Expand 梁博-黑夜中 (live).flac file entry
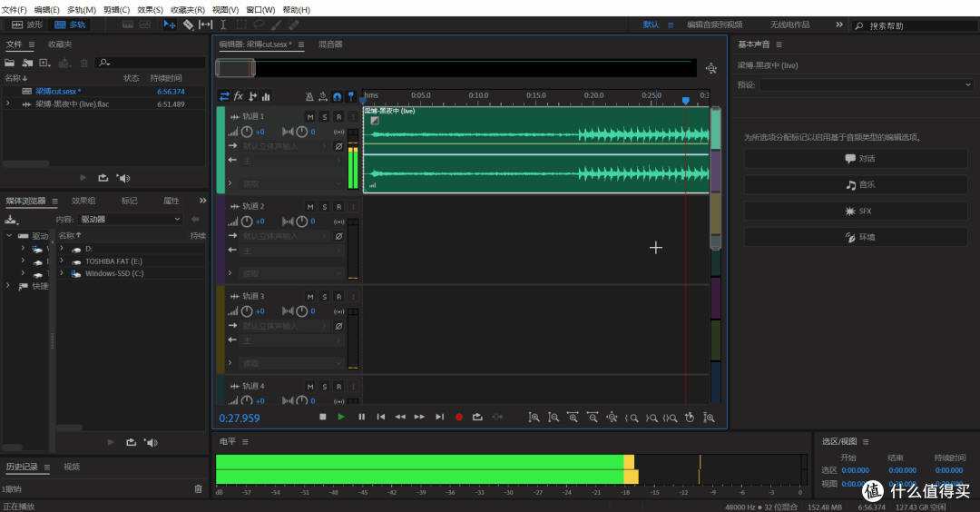 [x=7, y=103]
